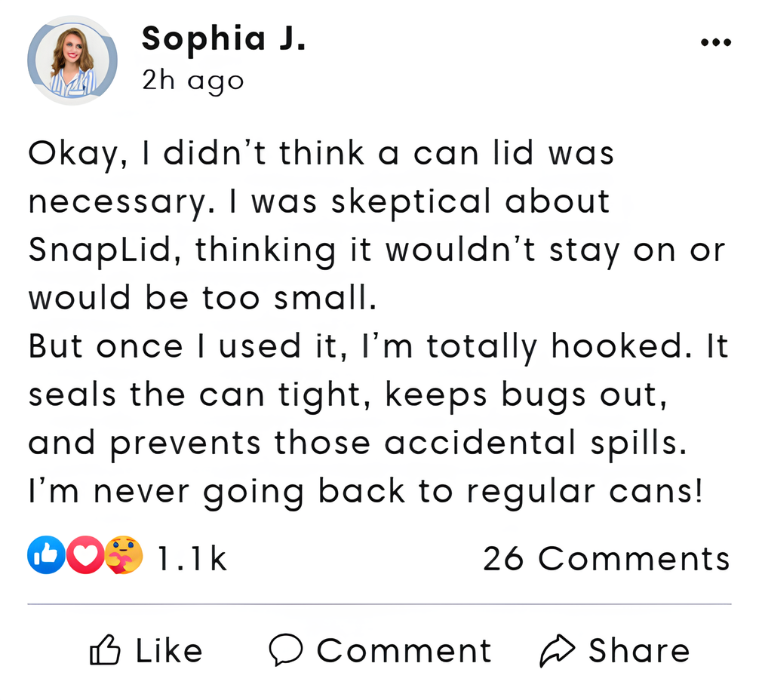Click the red heart reaction icon
The image size is (759, 700).
(x=83, y=557)
